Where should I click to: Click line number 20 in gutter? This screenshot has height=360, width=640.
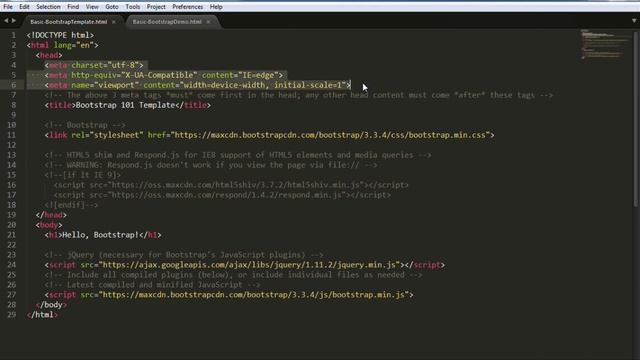click(x=11, y=225)
